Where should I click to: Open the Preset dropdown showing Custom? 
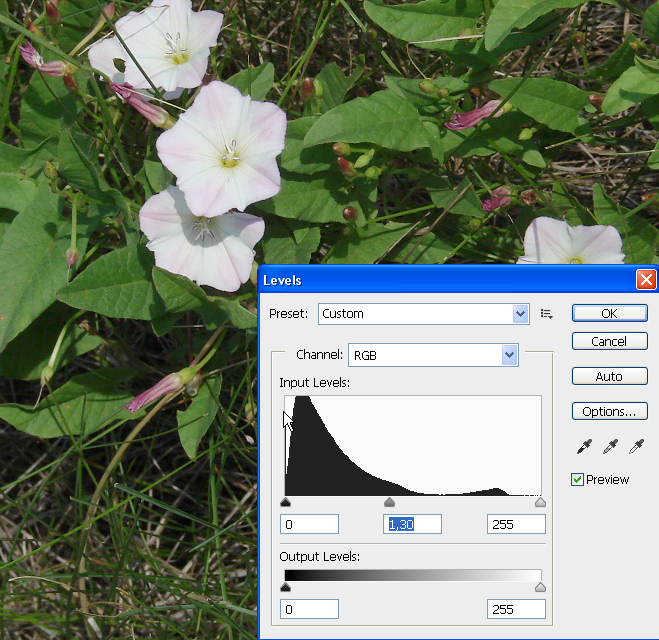(424, 314)
